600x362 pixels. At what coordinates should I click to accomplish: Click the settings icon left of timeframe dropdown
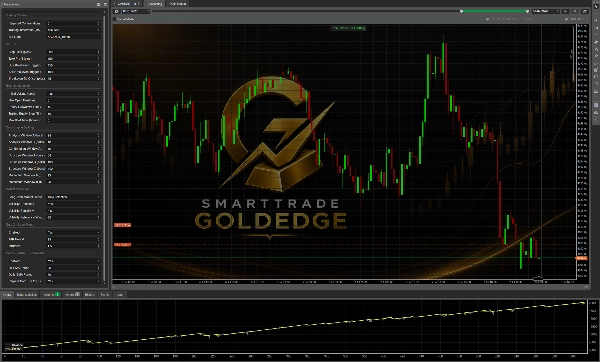[117, 11]
